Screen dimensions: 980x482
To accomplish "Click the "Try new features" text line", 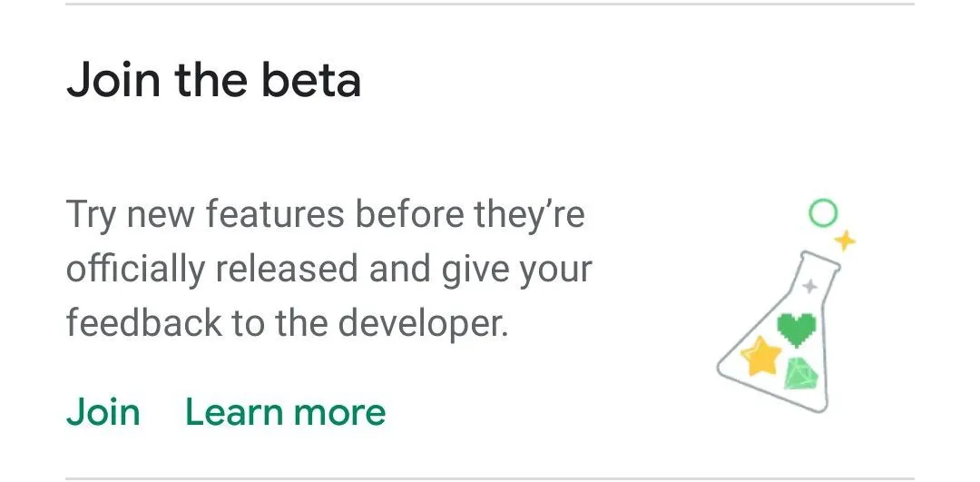I will tap(325, 216).
